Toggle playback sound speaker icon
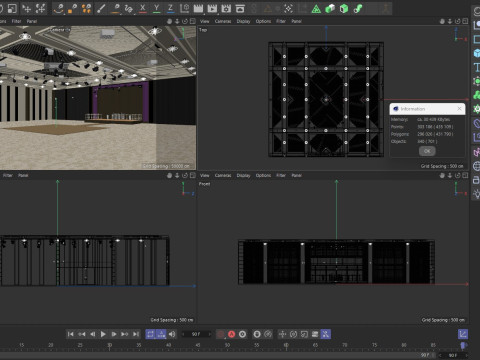 [x=172, y=334]
